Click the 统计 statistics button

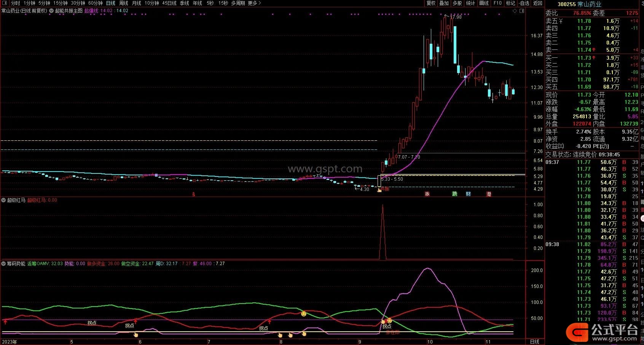470,3
